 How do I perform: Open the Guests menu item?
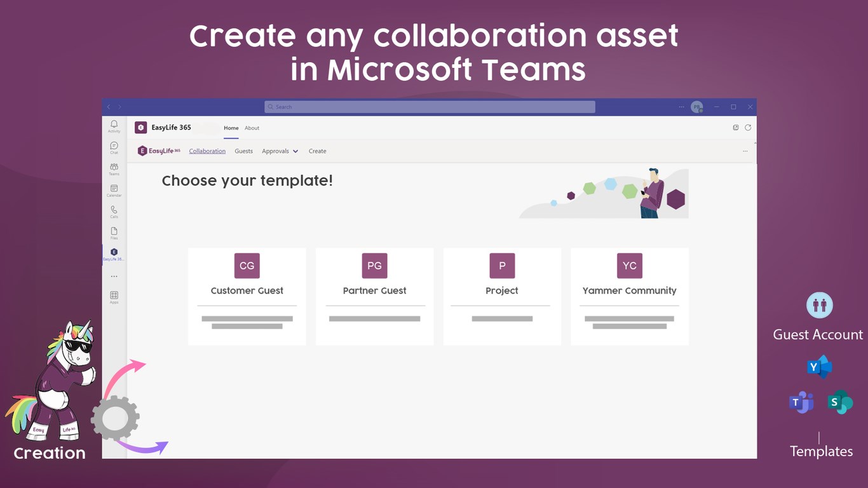243,151
